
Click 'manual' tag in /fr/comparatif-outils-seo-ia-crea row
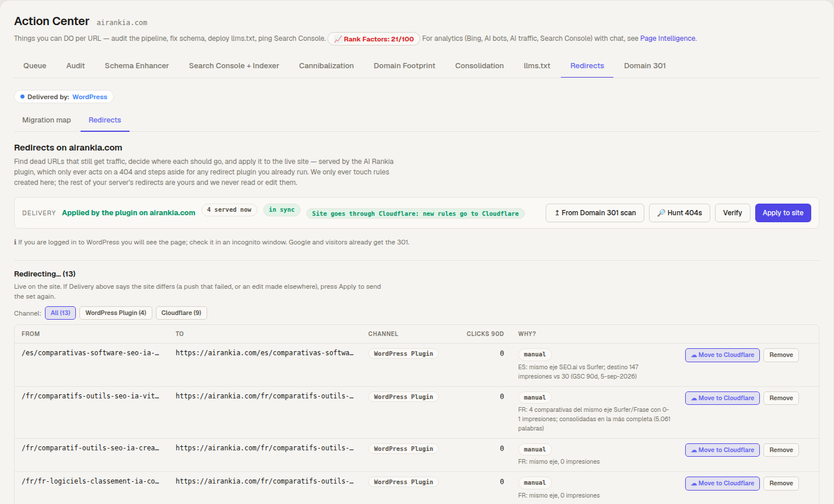pos(535,450)
